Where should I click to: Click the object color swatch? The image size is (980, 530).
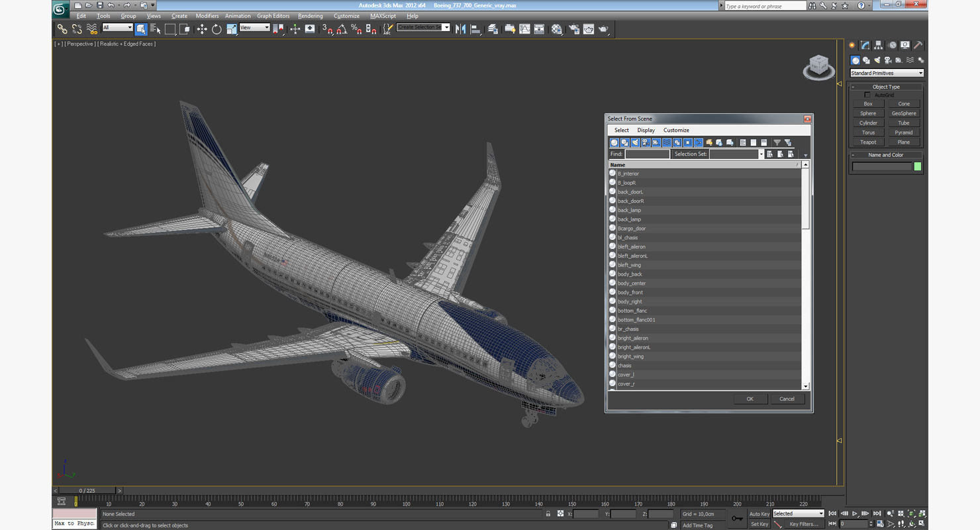pyautogui.click(x=918, y=167)
